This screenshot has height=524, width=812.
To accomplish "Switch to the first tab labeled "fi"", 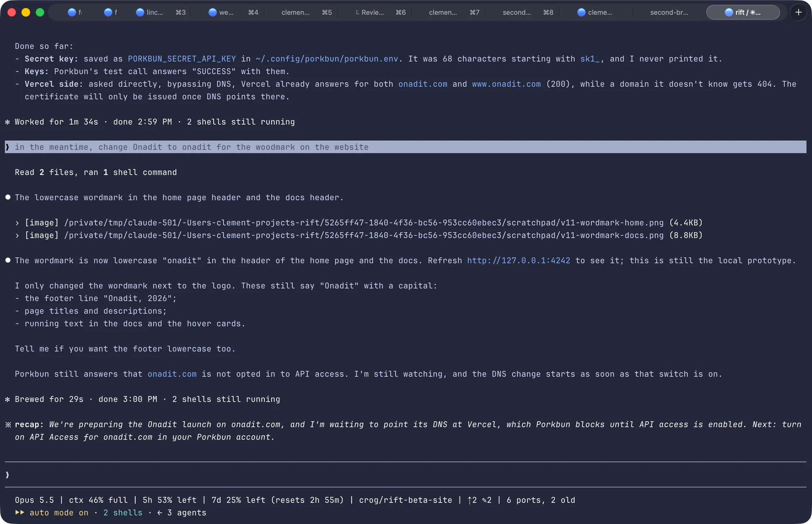I will (x=75, y=12).
